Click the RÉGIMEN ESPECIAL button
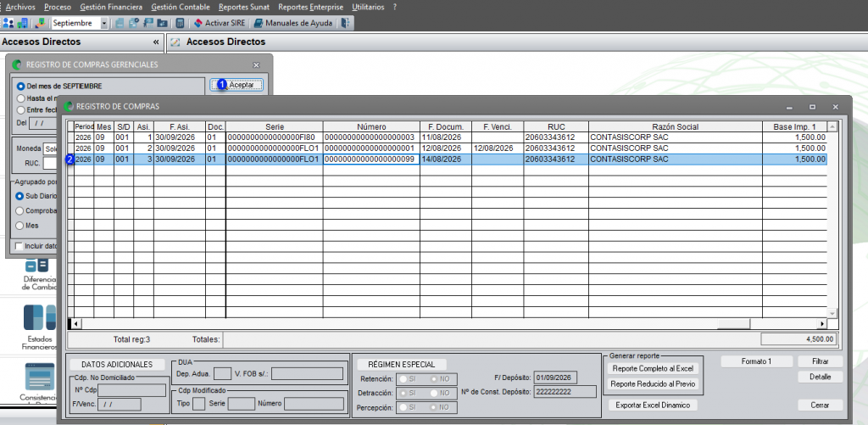 402,365
